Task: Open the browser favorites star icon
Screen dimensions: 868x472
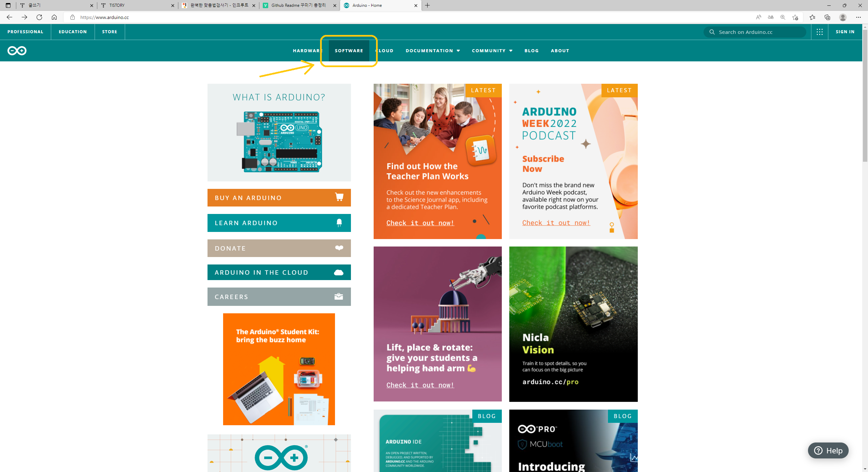Action: pos(812,17)
